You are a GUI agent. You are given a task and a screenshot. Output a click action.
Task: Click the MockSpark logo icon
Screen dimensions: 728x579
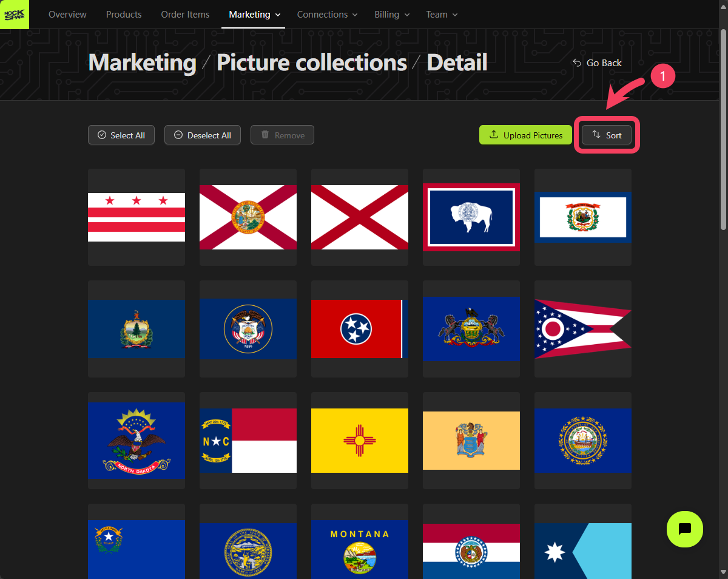pyautogui.click(x=14, y=14)
